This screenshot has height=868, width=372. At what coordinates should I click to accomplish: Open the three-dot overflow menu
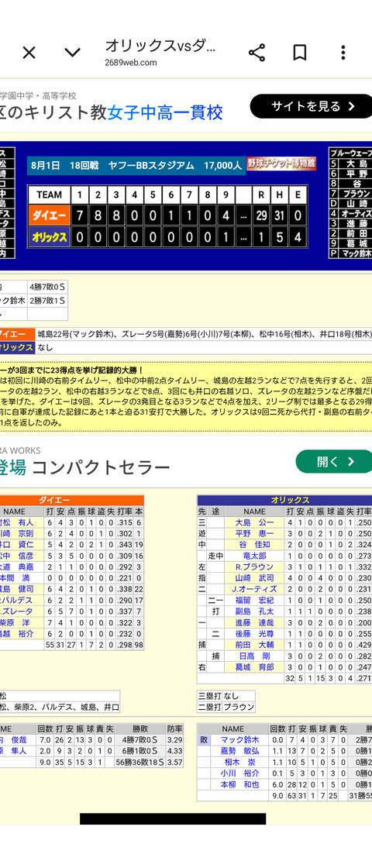[343, 53]
